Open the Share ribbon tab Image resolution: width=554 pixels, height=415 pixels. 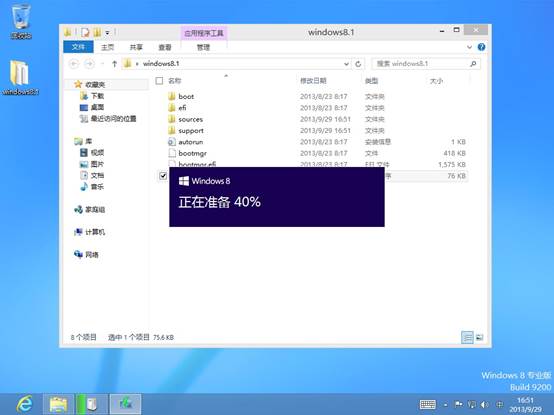[x=136, y=47]
